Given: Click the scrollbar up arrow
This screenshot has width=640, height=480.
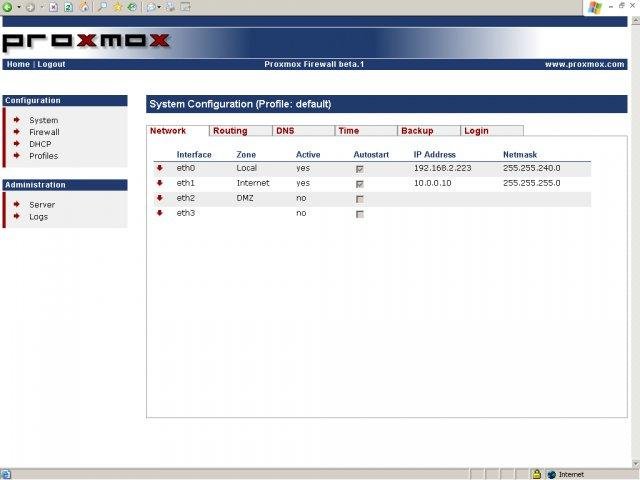Looking at the screenshot, I should coord(636,21).
